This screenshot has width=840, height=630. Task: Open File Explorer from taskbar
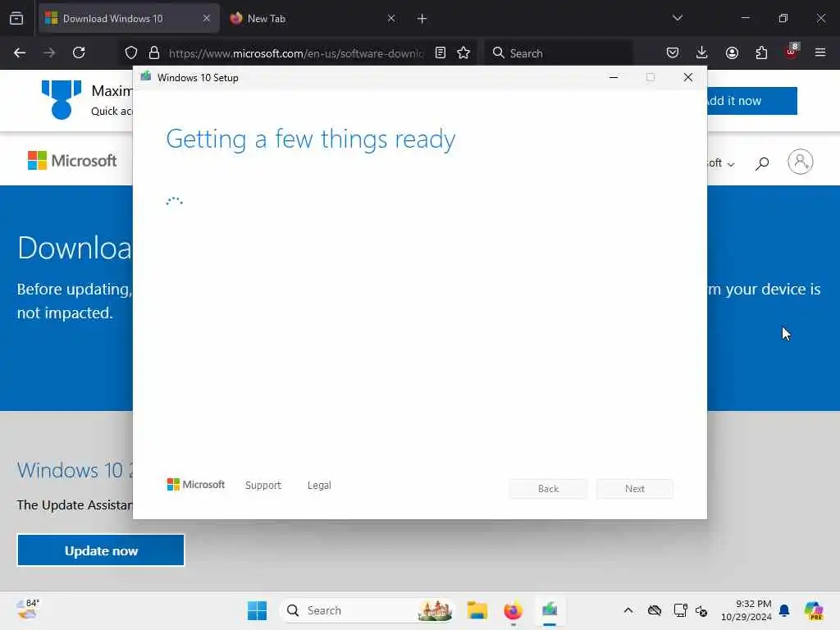477,610
